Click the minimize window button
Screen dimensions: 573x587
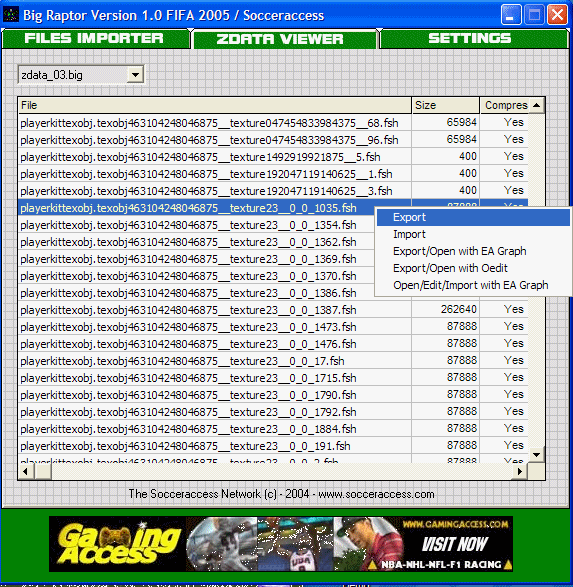pyautogui.click(x=511, y=15)
